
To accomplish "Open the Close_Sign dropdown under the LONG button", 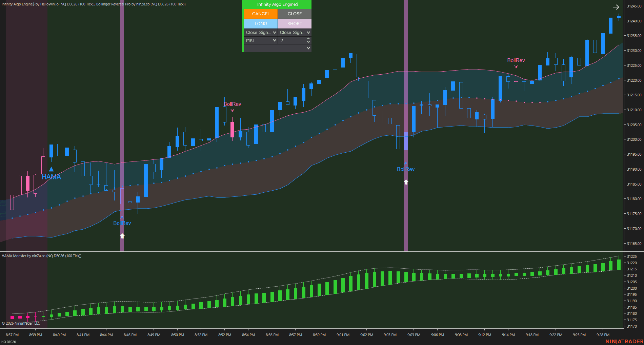I will [261, 33].
